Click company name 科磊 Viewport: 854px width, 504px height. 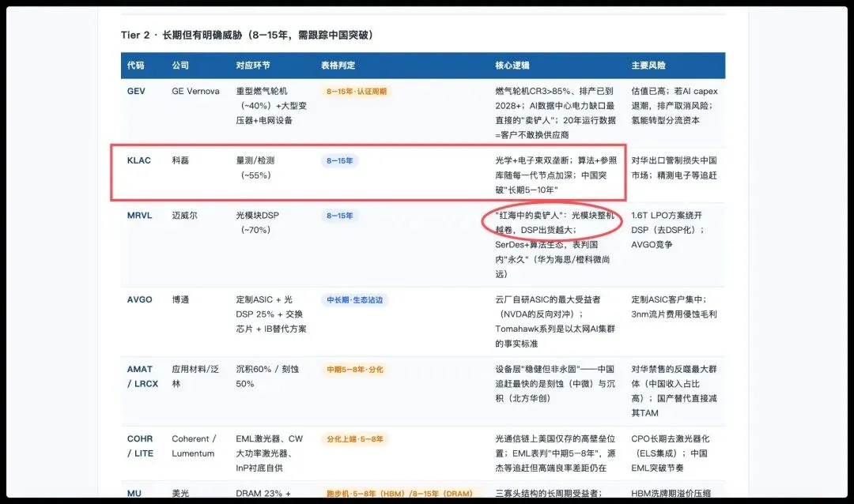coord(180,160)
